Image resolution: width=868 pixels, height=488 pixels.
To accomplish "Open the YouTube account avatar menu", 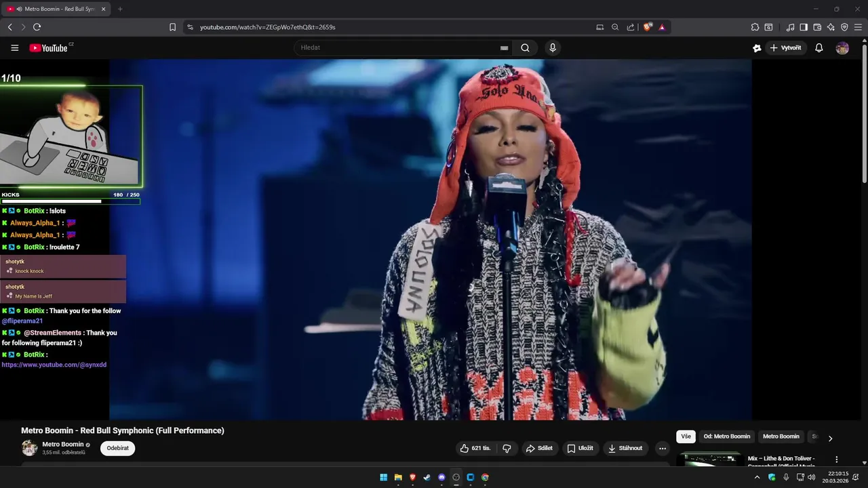I will (x=842, y=48).
